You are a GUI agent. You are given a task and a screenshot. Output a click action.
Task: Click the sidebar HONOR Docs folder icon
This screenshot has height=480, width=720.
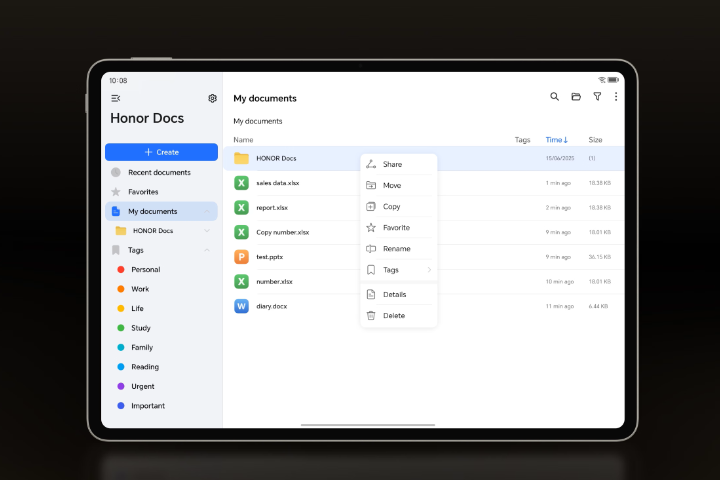[x=121, y=231]
